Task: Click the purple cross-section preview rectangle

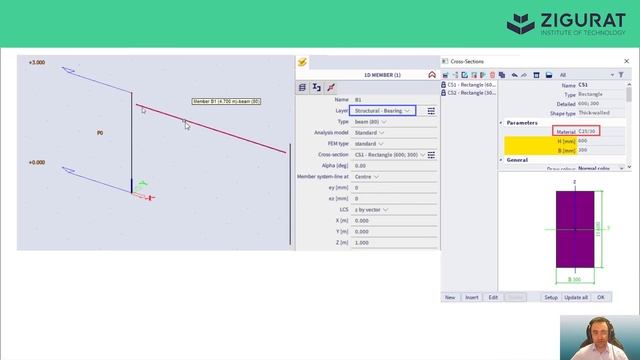Action: point(575,229)
